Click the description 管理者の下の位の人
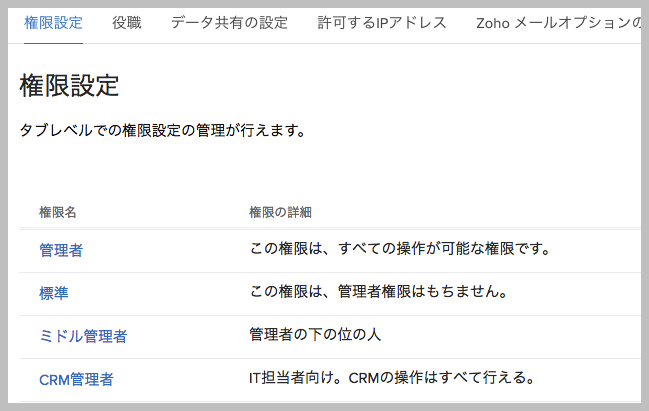The image size is (649, 411). click(x=315, y=334)
